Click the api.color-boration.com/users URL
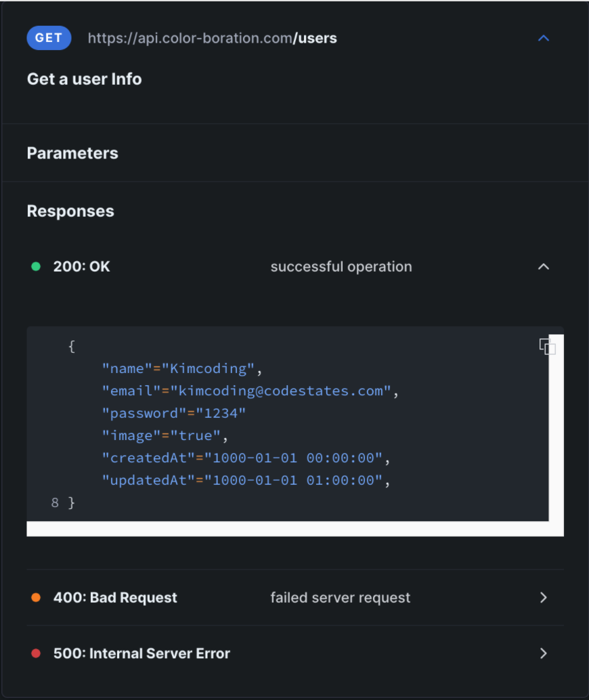Image resolution: width=589 pixels, height=700 pixels. click(x=212, y=38)
